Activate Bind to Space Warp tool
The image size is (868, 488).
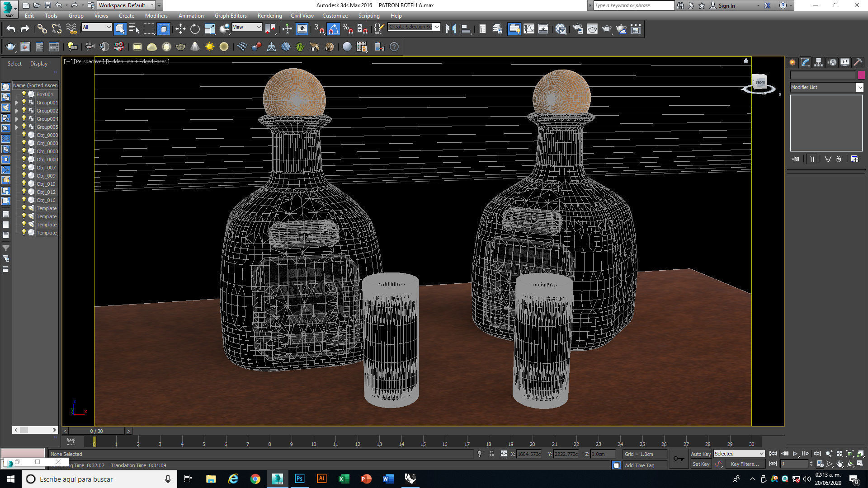71,29
